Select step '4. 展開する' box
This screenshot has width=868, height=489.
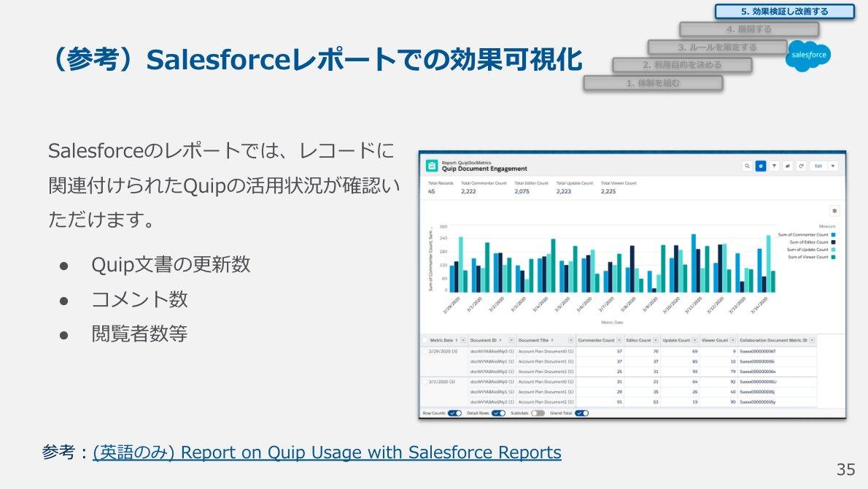749,28
